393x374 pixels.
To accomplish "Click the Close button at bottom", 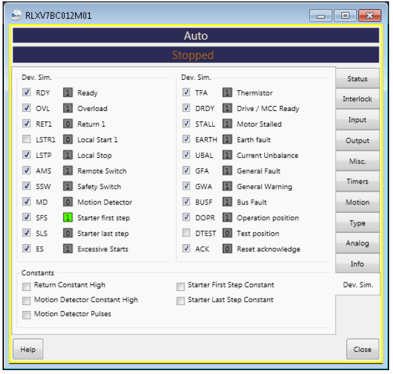I will (362, 349).
